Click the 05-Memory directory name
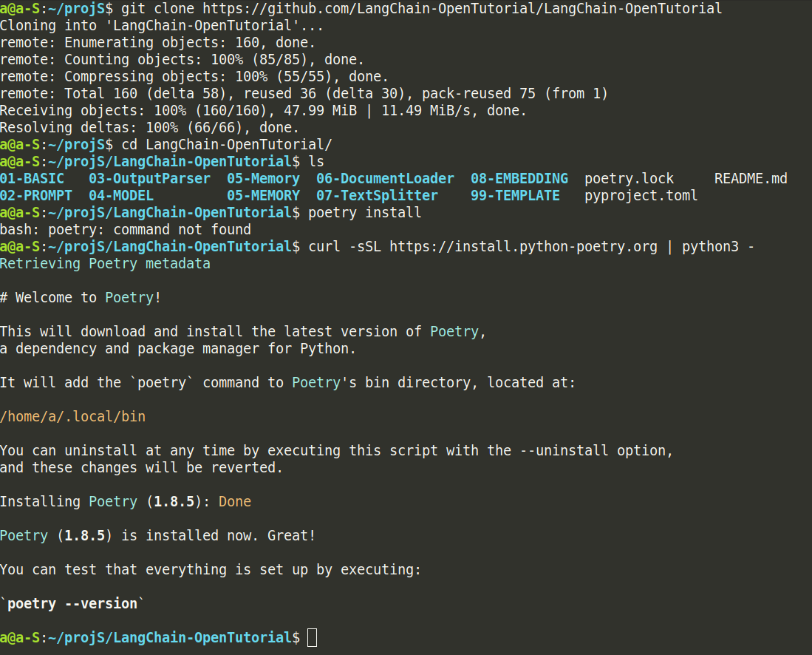The height and width of the screenshot is (655, 812). point(263,179)
